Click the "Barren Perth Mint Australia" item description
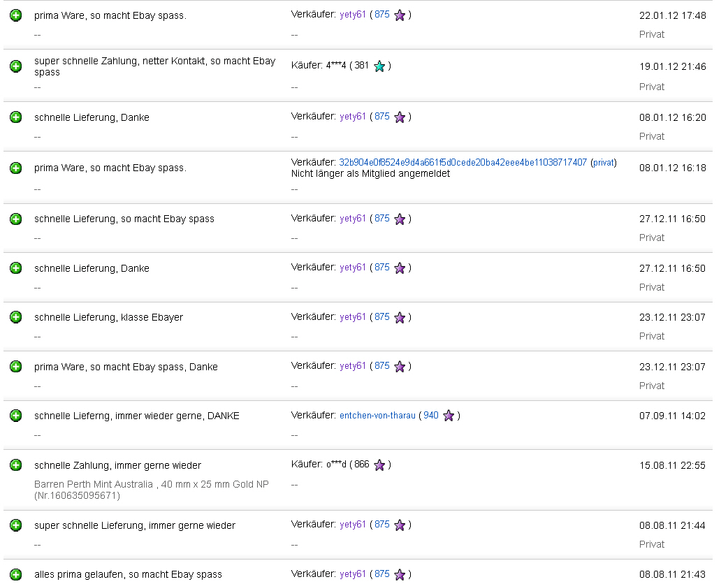The width and height of the screenshot is (728, 584). coord(151,490)
